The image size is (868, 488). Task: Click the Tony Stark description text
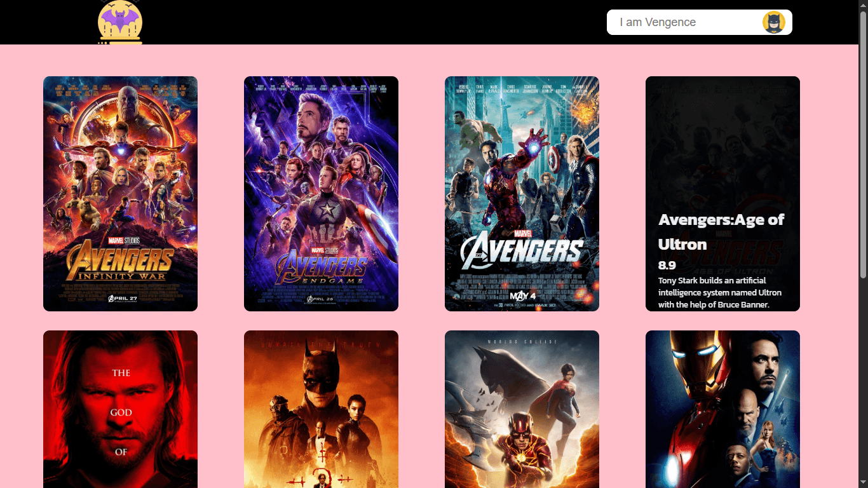tap(720, 292)
